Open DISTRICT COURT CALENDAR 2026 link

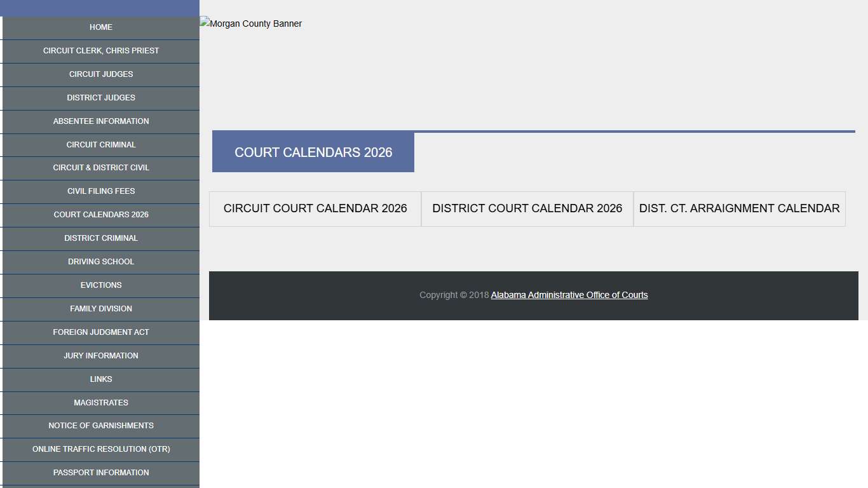(x=527, y=208)
